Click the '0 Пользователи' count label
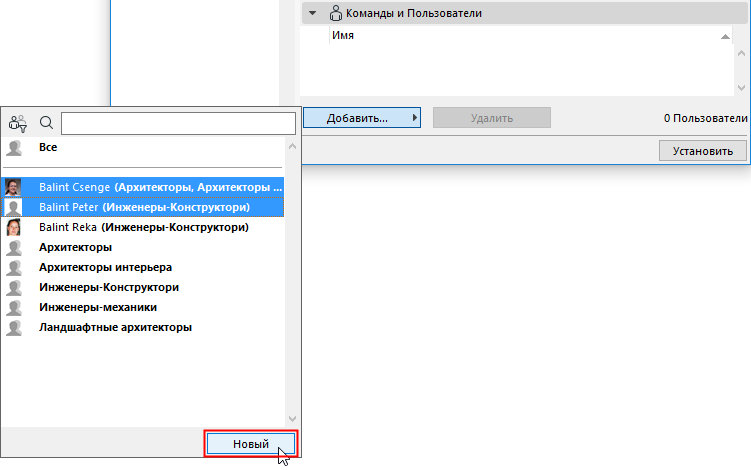Image resolution: width=751 pixels, height=470 pixels. [705, 118]
